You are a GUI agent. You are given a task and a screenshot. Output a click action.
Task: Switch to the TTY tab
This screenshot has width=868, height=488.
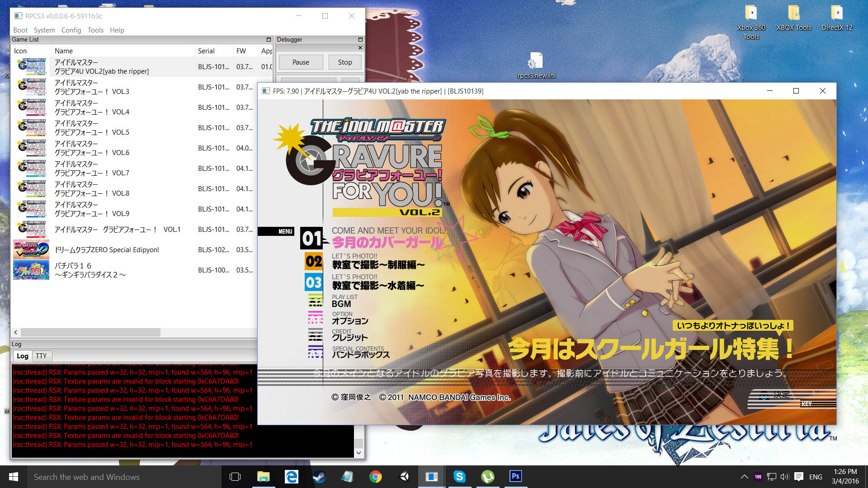[x=41, y=356]
